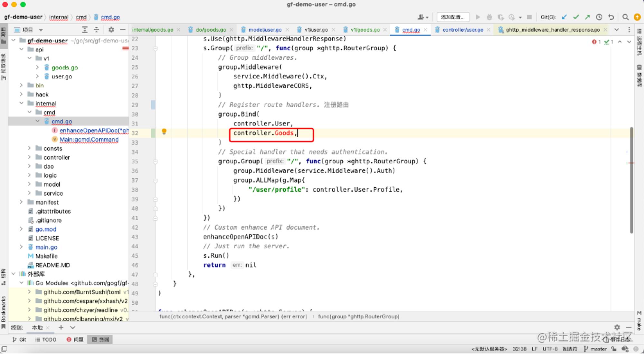
Task: Open the search everywhere magnifier
Action: (625, 17)
